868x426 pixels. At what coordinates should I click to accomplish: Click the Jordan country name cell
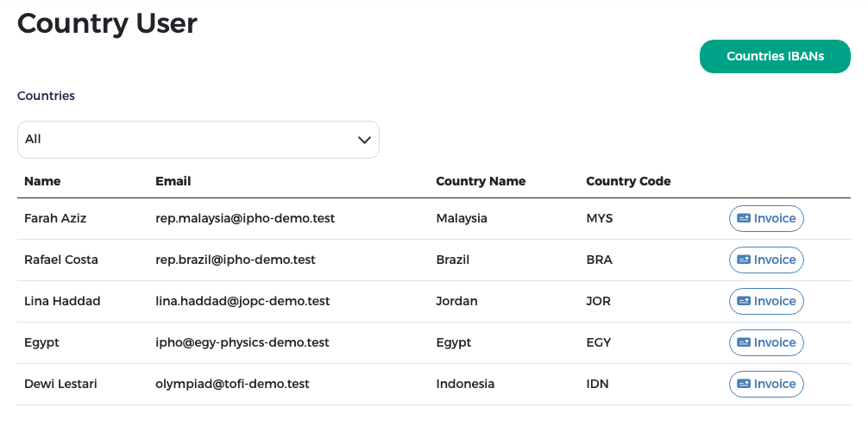click(456, 302)
